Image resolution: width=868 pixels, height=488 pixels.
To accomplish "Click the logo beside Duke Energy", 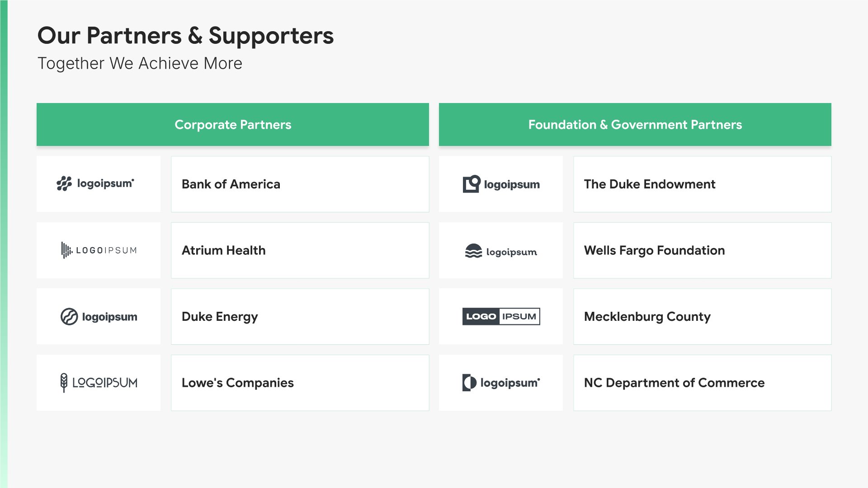I will pyautogui.click(x=99, y=316).
